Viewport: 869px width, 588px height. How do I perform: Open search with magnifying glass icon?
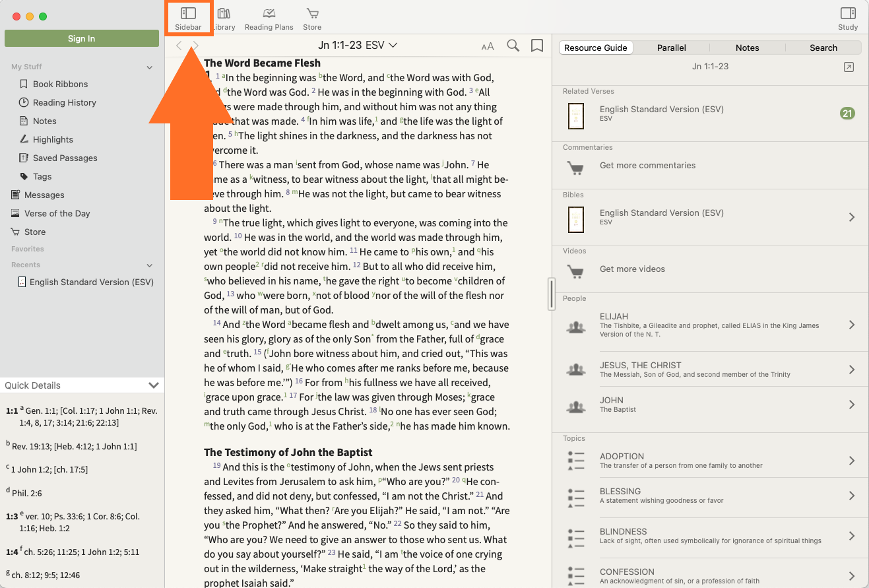click(x=513, y=46)
